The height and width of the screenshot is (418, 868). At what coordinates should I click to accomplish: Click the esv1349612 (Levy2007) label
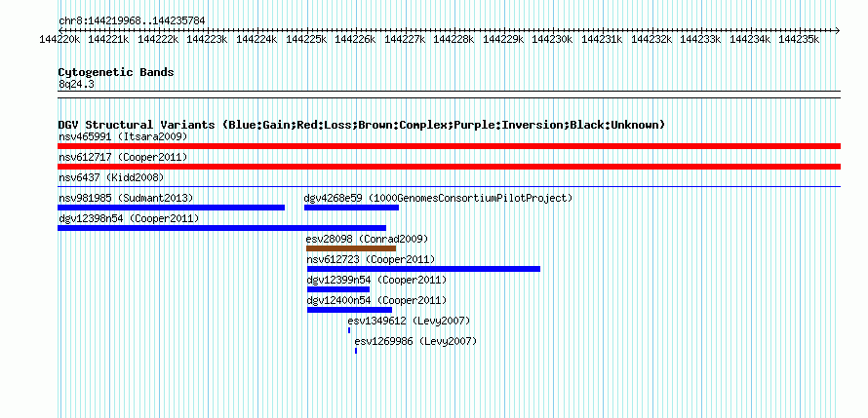coord(409,321)
